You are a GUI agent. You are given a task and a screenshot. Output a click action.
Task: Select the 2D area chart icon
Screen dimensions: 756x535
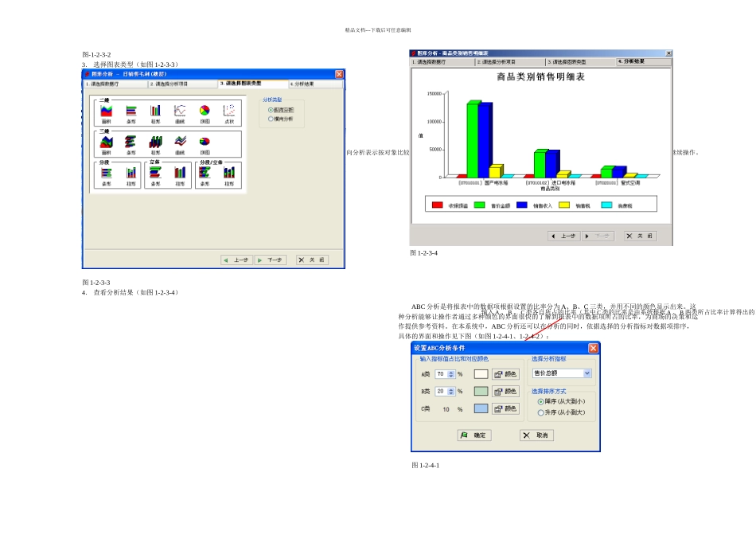click(x=106, y=111)
